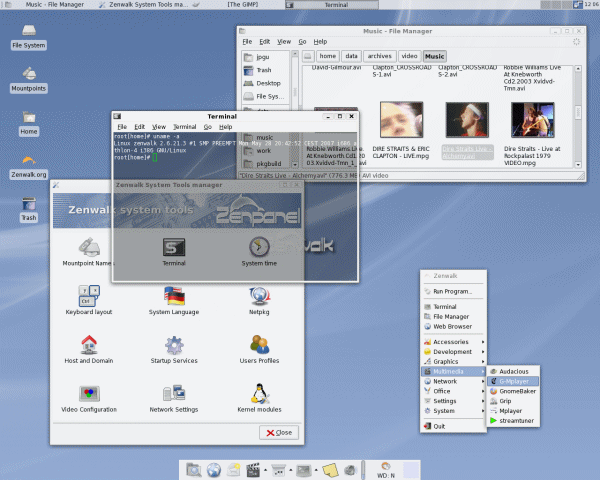Expand the Accessories submenu
The width and height of the screenshot is (600, 480).
[x=452, y=342]
